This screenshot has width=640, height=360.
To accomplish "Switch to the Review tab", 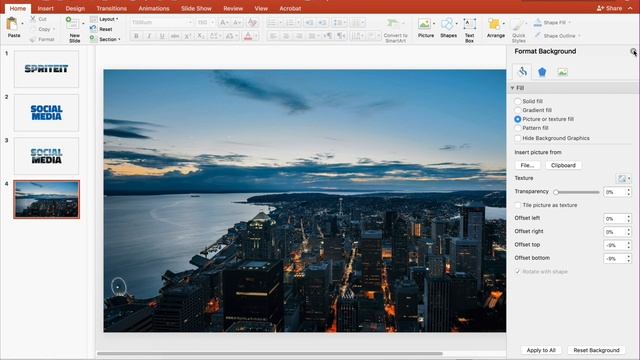I will point(233,8).
